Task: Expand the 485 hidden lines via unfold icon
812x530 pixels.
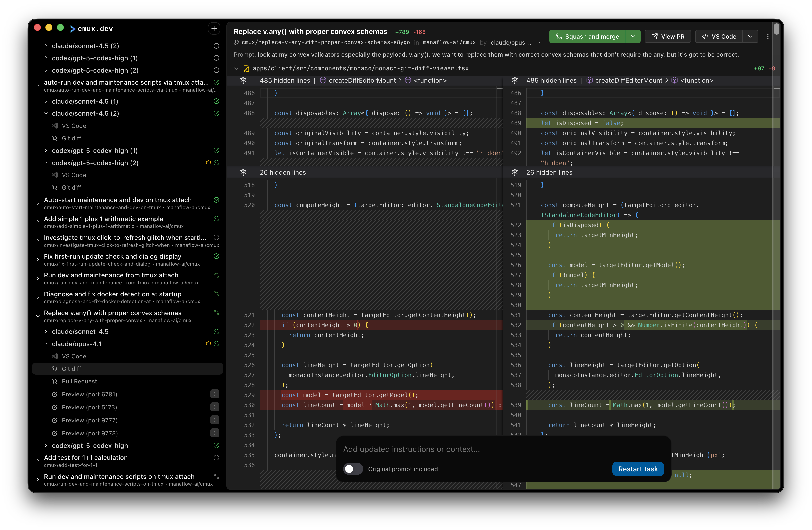Action: coord(243,80)
